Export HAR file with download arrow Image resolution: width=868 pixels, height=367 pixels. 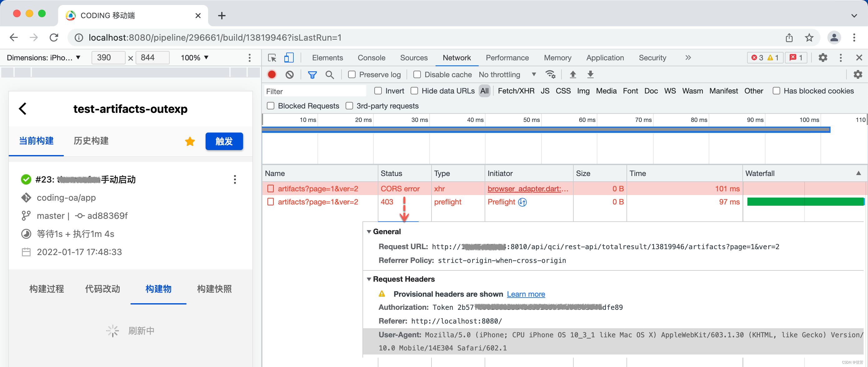(x=590, y=74)
